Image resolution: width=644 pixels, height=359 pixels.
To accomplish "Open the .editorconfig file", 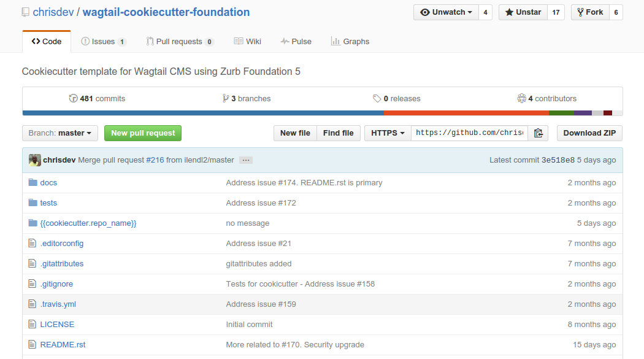I will coord(62,244).
